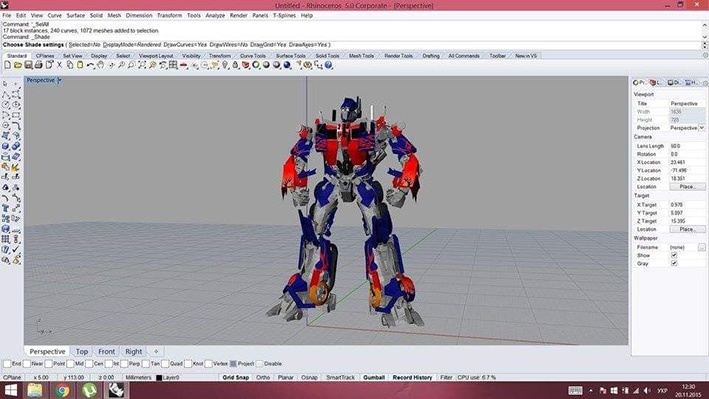Select the pointer arrow tool
709x399 pixels.
pos(5,84)
